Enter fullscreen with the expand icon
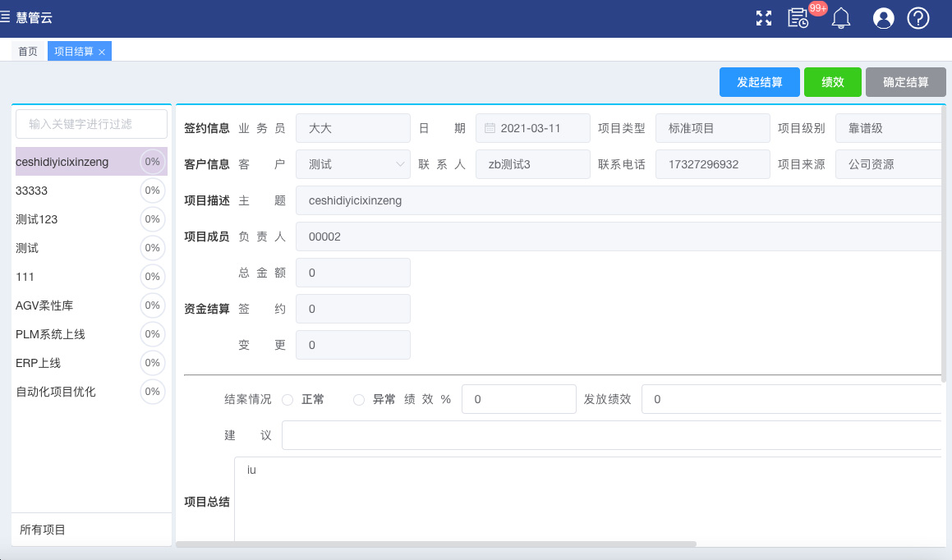The width and height of the screenshot is (952, 560). pyautogui.click(x=764, y=18)
